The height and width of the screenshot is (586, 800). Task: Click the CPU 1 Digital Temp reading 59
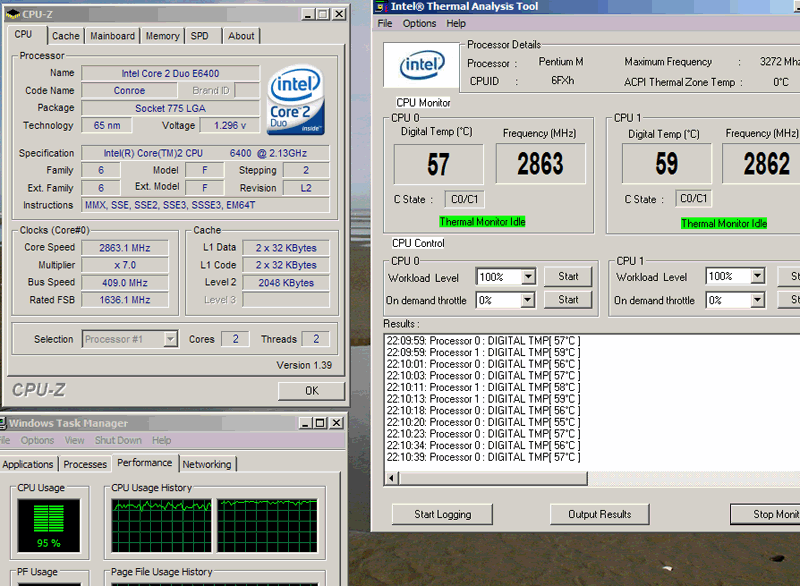[666, 163]
